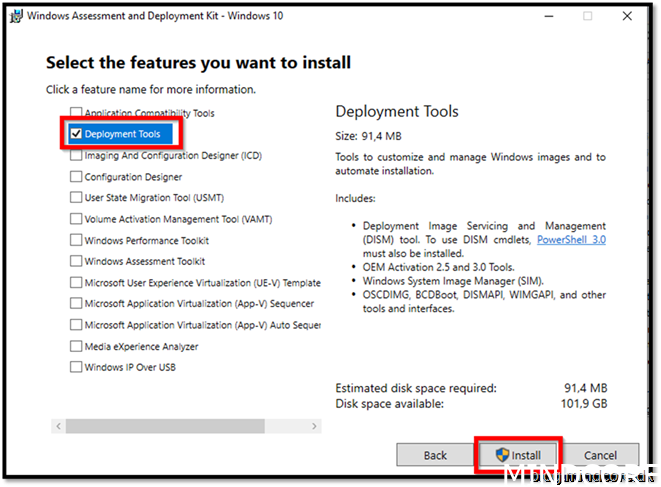661x487 pixels.
Task: Tick the Windows Assessment Toolkit checkbox
Action: (76, 262)
